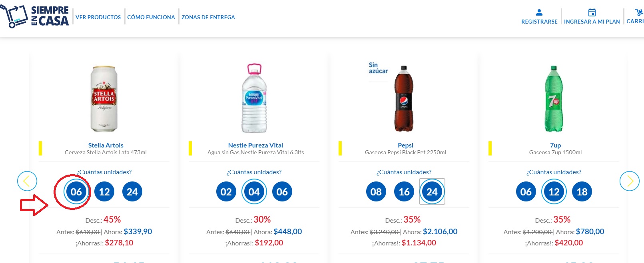This screenshot has width=644, height=263.
Task: Go to previous products with left arrow
Action: pyautogui.click(x=27, y=181)
